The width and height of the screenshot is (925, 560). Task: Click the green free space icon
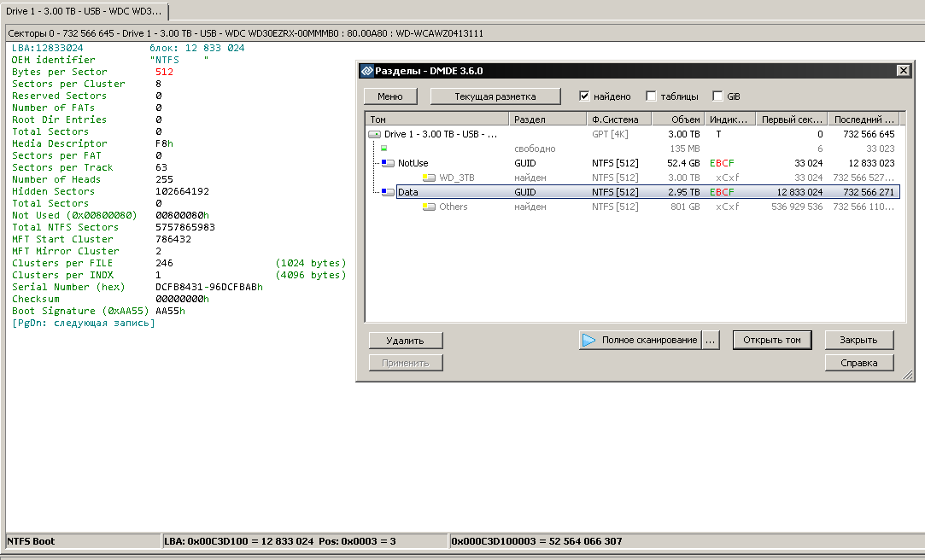tap(383, 149)
